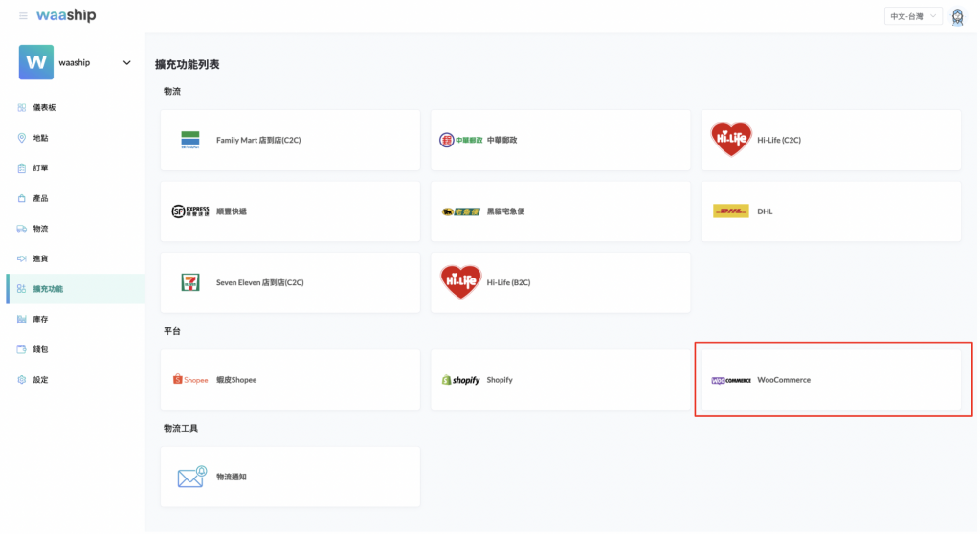Screen dimensions: 980x534
Task: Click the hamburger menu icon
Action: pyautogui.click(x=23, y=16)
